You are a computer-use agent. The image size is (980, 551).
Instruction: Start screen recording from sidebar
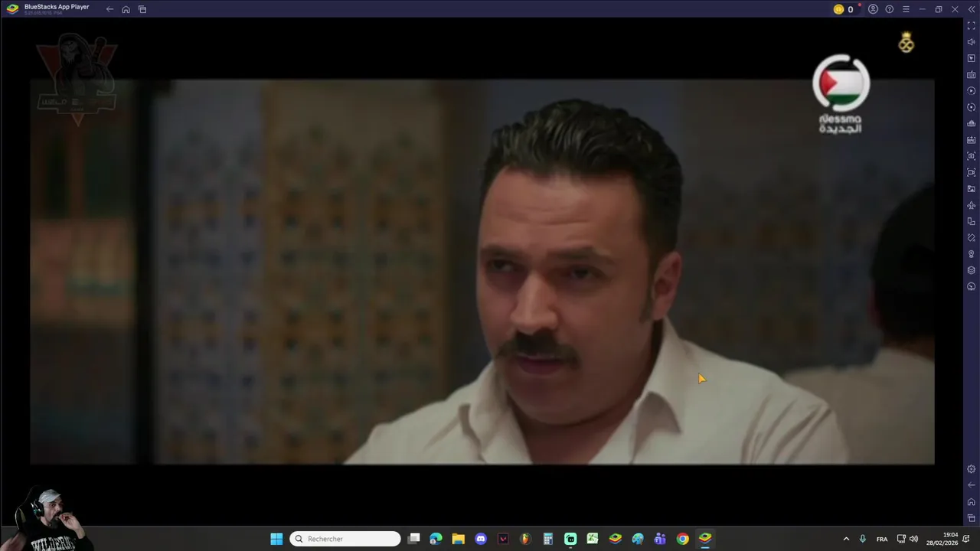click(971, 172)
